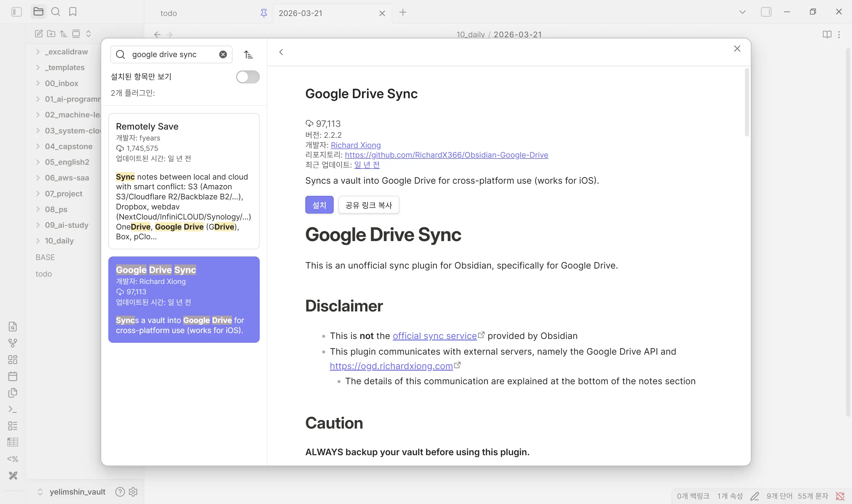
Task: Create a new note icon
Action: click(39, 34)
